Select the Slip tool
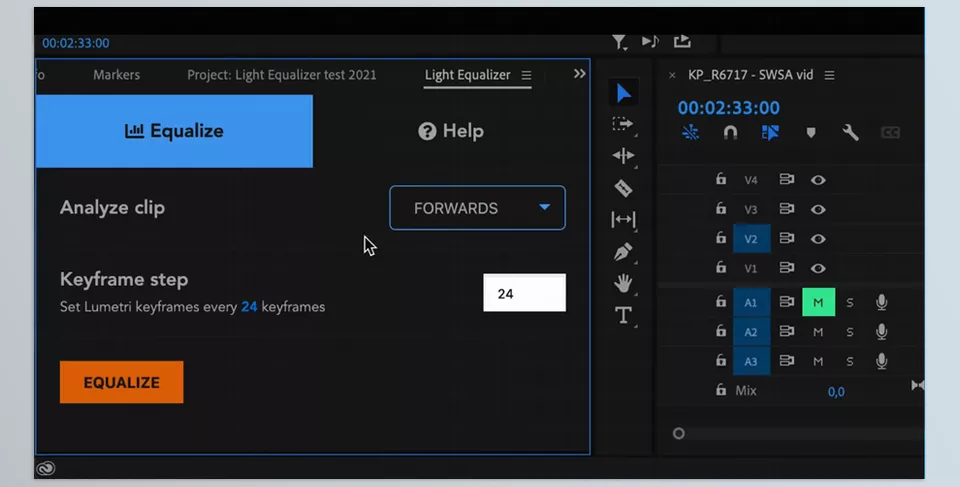960x487 pixels. [623, 219]
